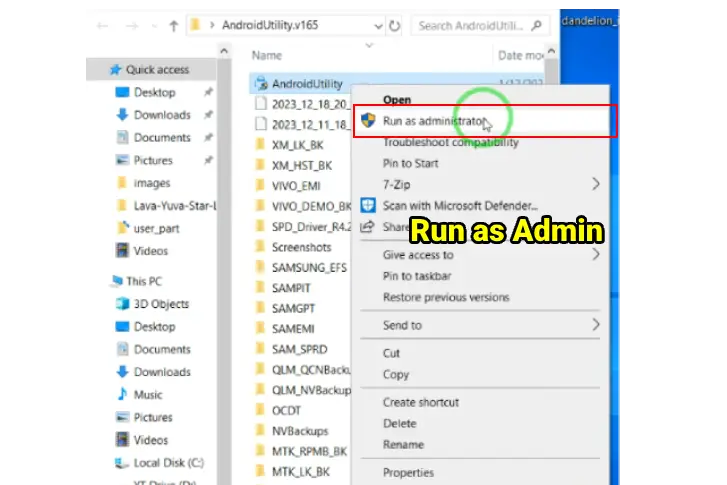
Task: Choose Pin to Start
Action: tap(410, 163)
